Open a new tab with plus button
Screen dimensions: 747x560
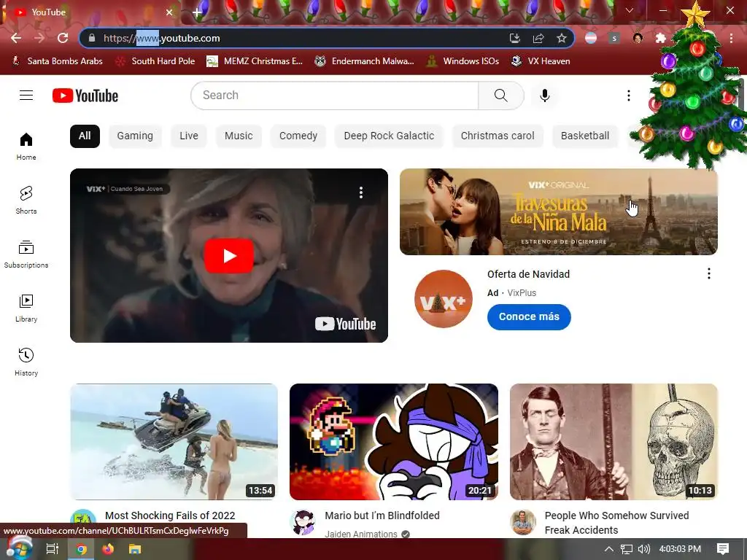coord(197,12)
